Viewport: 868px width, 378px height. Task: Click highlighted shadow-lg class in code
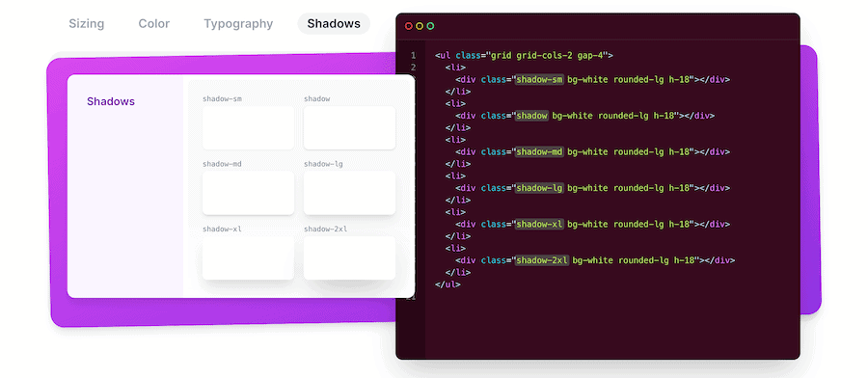point(539,188)
